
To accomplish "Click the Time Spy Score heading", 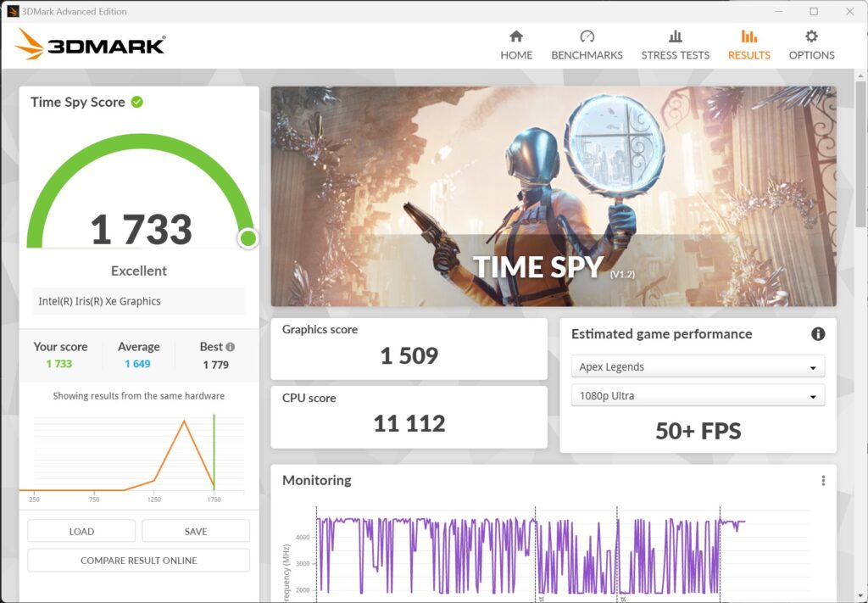I will (x=77, y=102).
